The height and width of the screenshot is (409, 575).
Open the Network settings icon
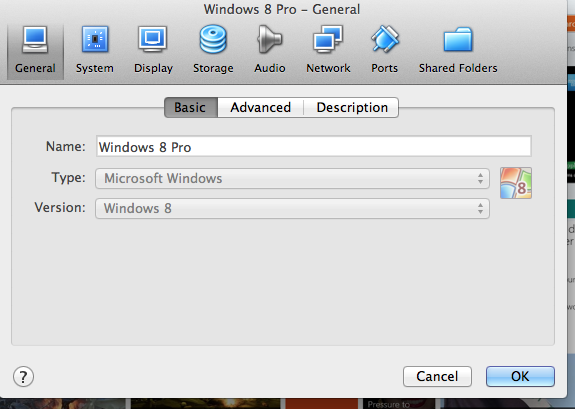coord(328,39)
